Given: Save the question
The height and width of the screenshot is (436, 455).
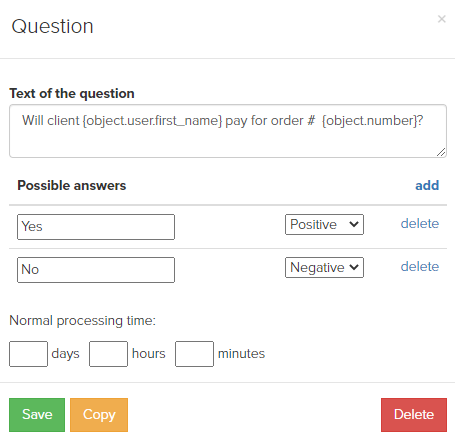Looking at the screenshot, I should click(37, 415).
